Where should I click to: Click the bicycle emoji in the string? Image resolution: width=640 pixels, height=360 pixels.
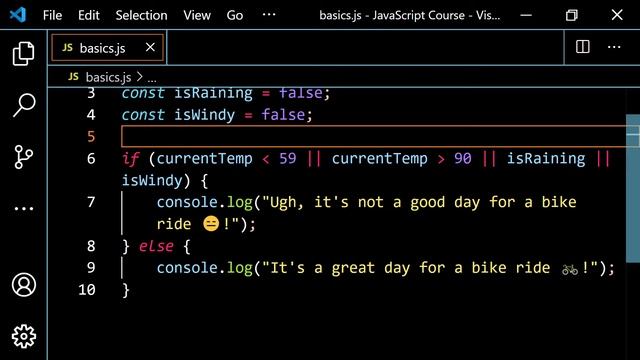coord(570,269)
